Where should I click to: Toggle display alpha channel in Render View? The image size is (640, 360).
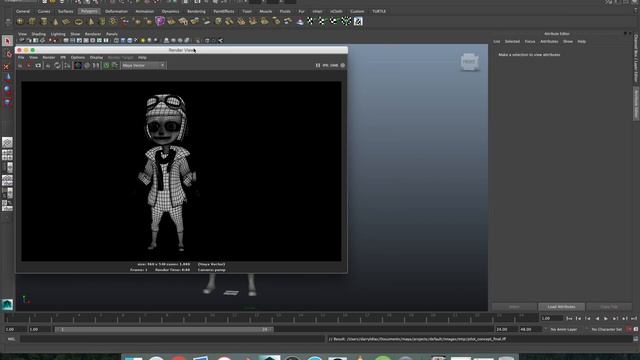tap(87, 65)
